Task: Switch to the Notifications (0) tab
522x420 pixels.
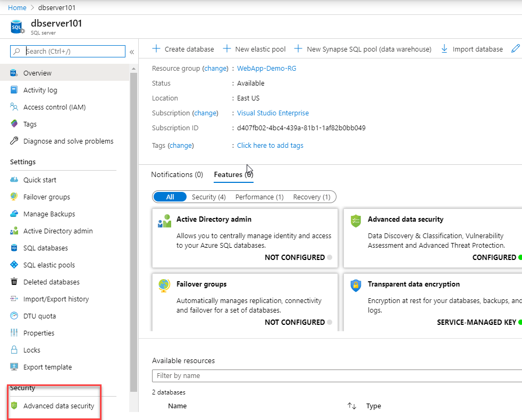Action: (x=177, y=174)
